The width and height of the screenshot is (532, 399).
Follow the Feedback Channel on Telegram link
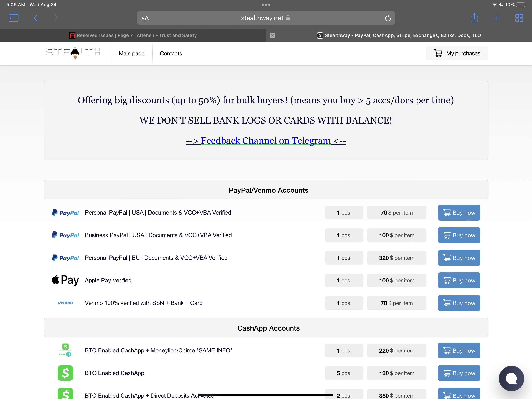pos(266,140)
